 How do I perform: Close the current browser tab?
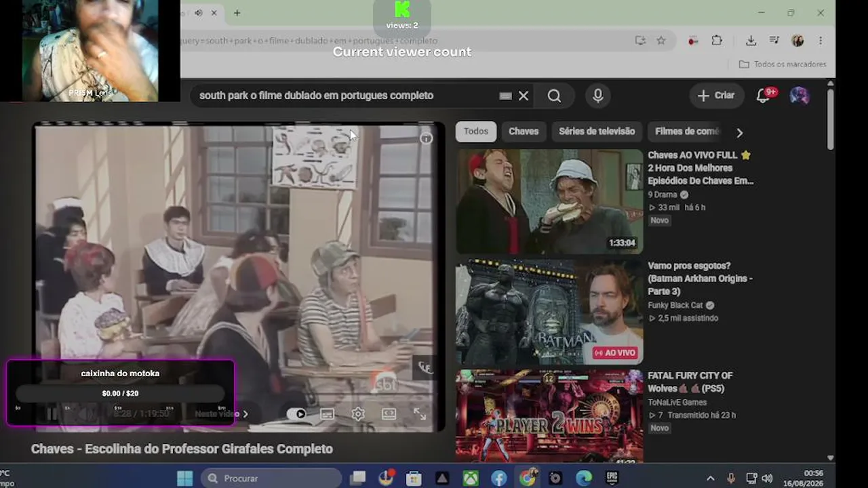(x=214, y=13)
